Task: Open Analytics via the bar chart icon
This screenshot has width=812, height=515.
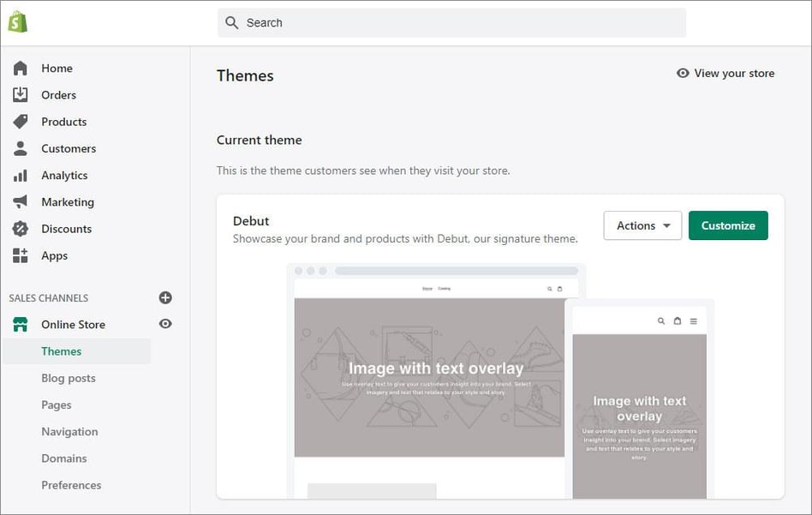Action: (x=21, y=175)
